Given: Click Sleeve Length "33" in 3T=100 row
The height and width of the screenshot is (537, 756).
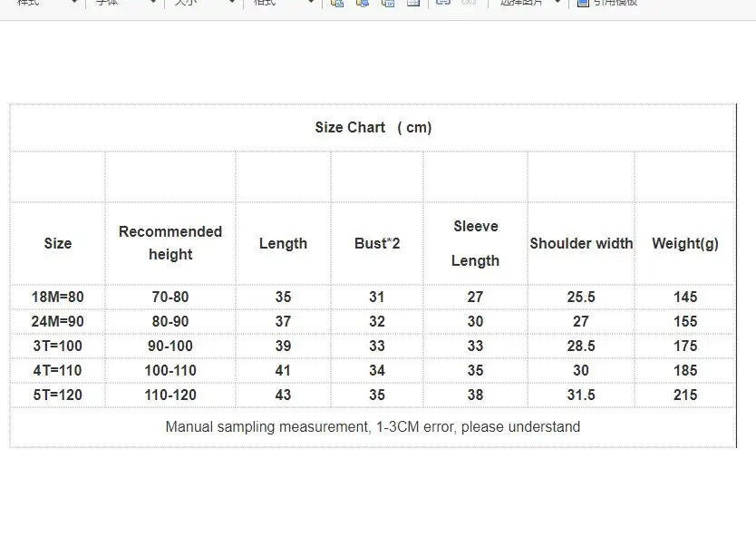Looking at the screenshot, I should (x=475, y=346).
